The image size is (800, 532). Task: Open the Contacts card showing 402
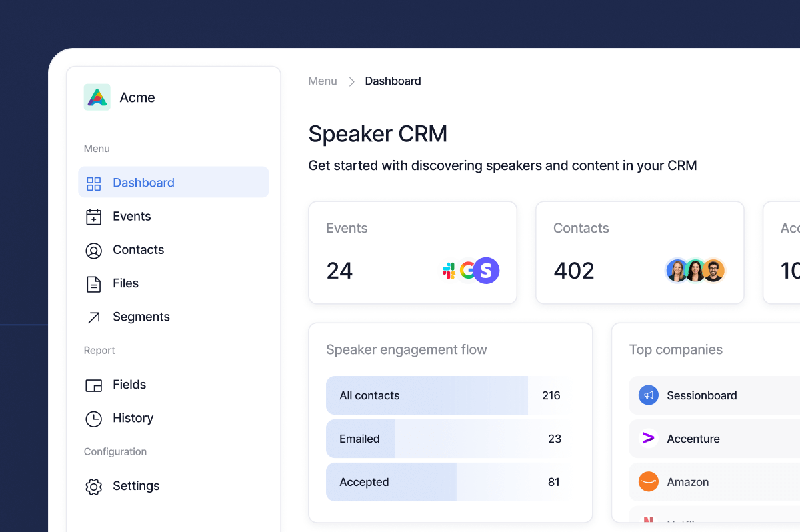point(640,253)
